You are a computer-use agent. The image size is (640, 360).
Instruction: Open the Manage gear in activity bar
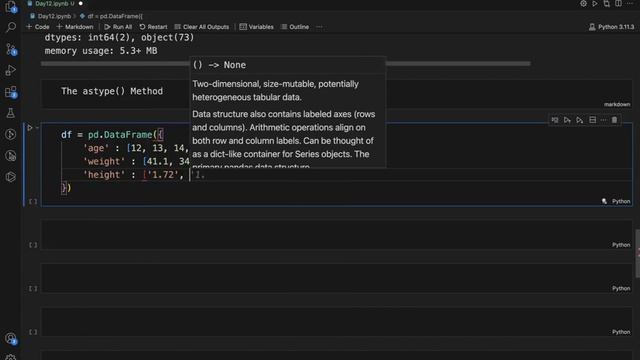click(11, 357)
